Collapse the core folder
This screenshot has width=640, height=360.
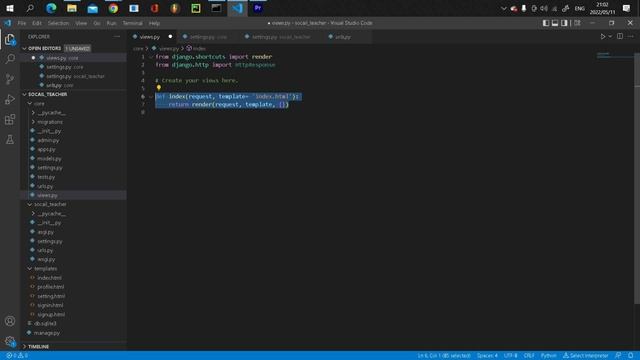[30, 104]
